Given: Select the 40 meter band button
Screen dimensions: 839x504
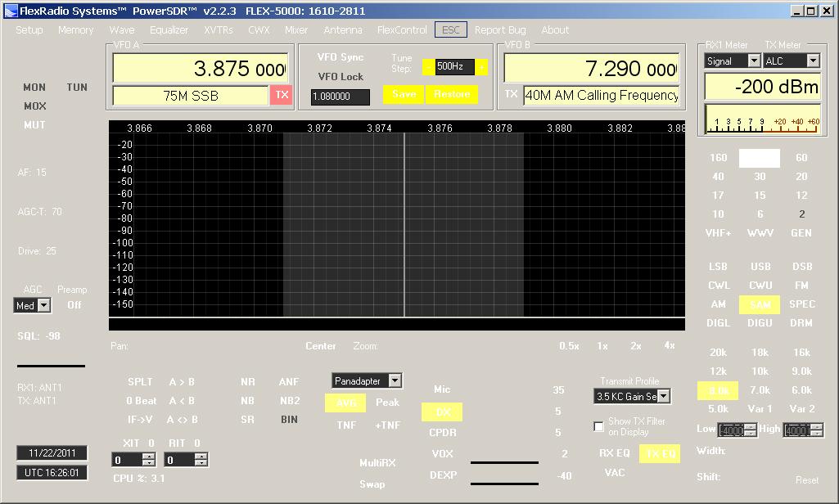Looking at the screenshot, I should tap(718, 177).
